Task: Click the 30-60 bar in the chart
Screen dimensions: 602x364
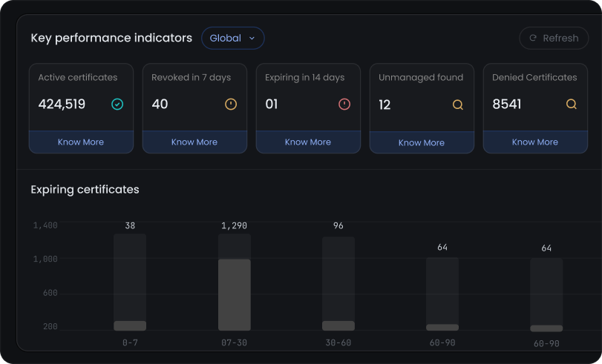Action: point(338,283)
